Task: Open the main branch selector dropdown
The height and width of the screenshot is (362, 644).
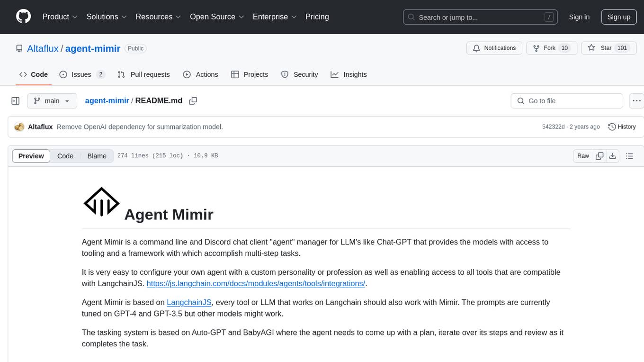Action: click(52, 101)
